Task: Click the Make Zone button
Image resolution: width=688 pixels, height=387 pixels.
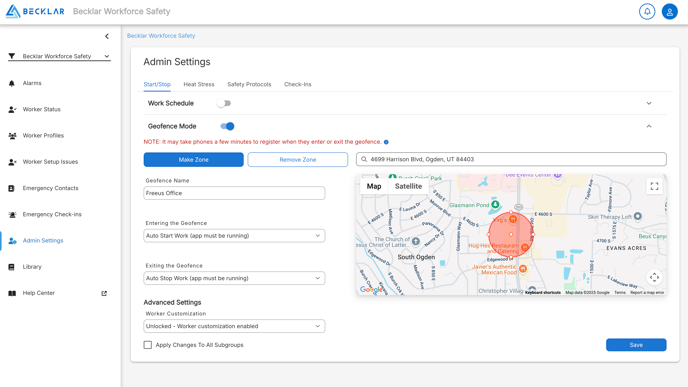Action: point(194,160)
